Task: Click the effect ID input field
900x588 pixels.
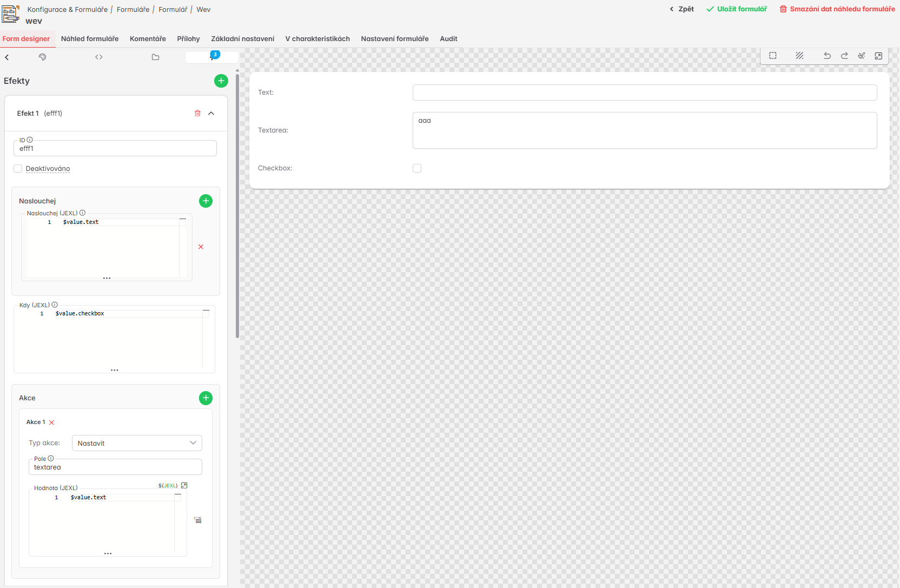Action: coord(115,149)
